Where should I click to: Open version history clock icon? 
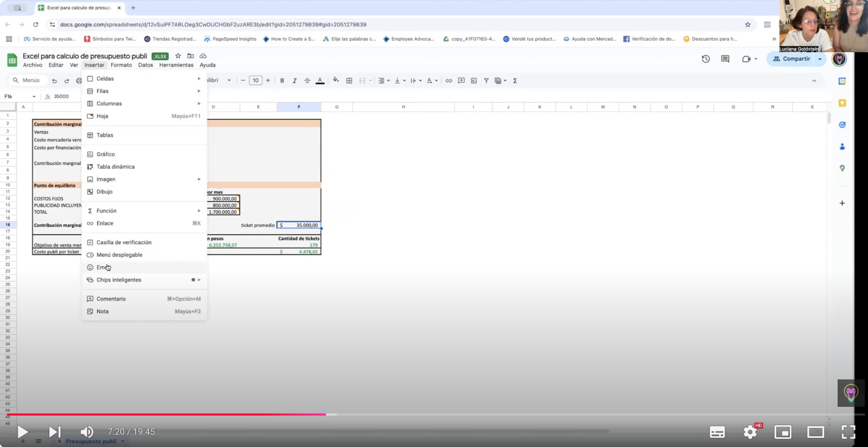coord(705,59)
